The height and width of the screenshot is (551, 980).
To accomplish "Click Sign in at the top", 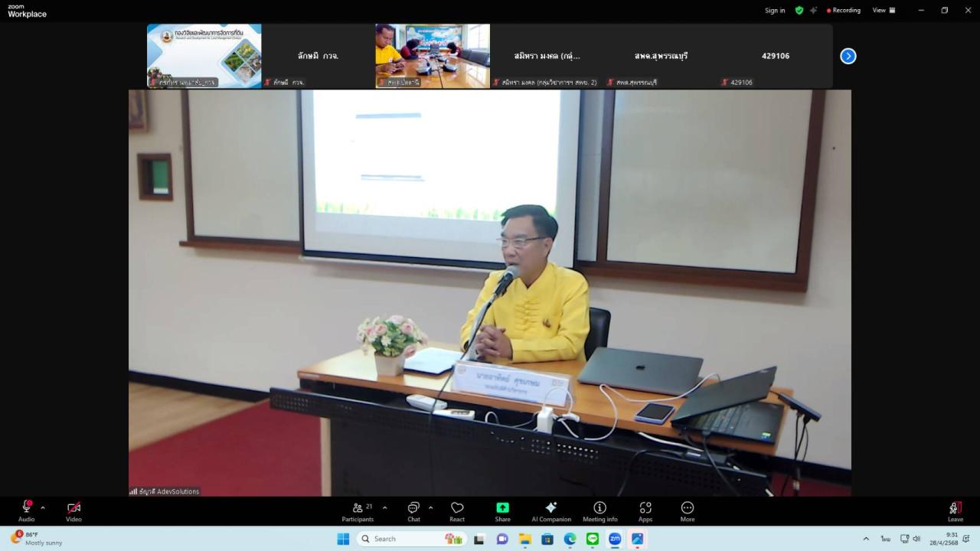I will pyautogui.click(x=774, y=10).
